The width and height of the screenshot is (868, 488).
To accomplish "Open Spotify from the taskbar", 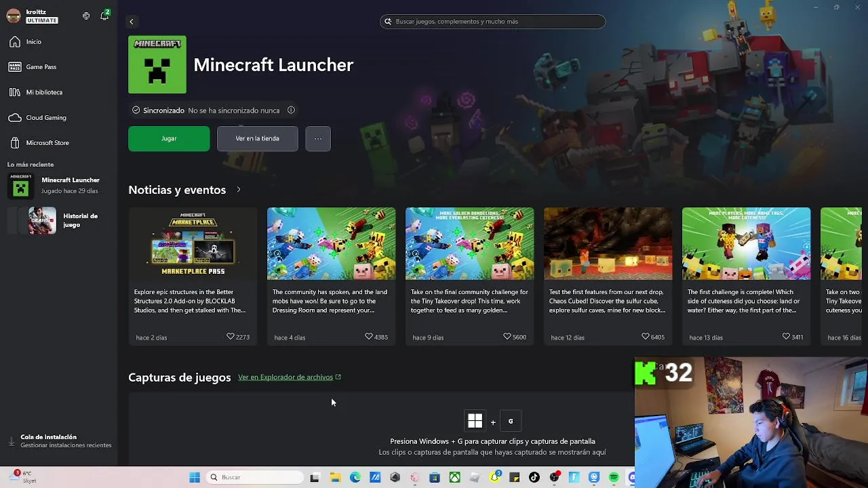I will [x=614, y=478].
